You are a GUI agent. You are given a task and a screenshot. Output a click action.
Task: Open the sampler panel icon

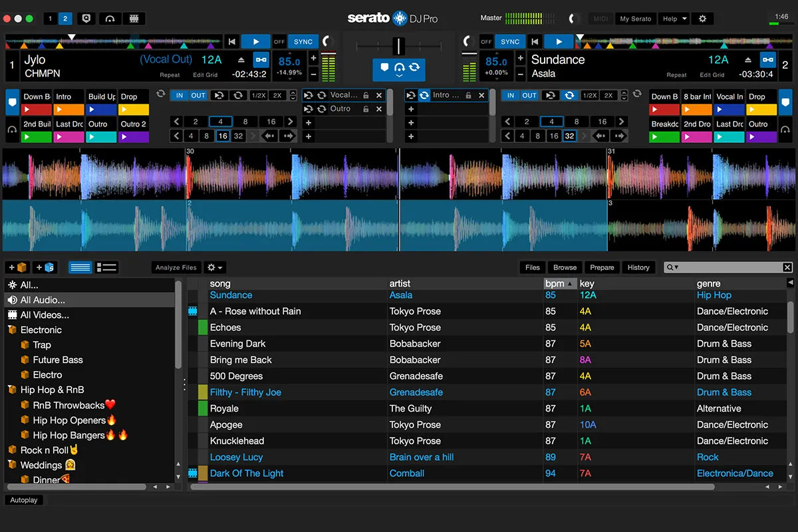tap(133, 19)
